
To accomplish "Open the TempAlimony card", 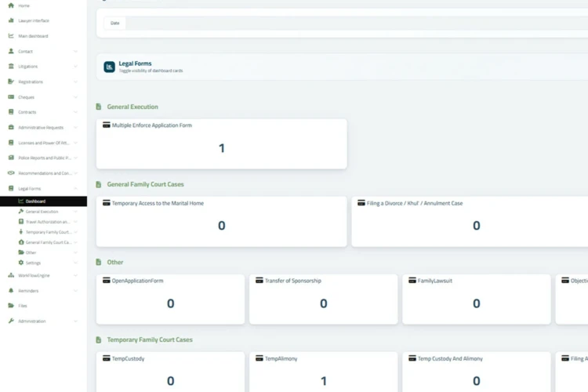I will [323, 372].
